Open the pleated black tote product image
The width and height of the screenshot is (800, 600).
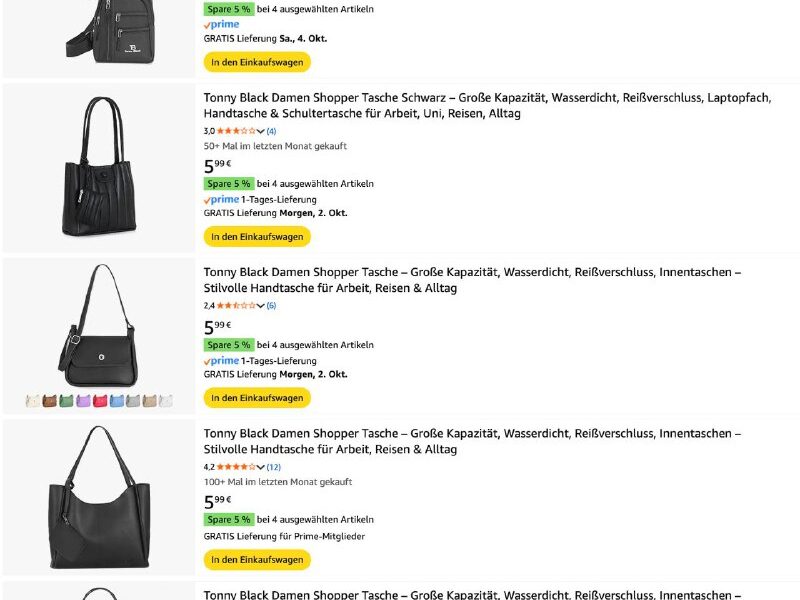pos(99,168)
